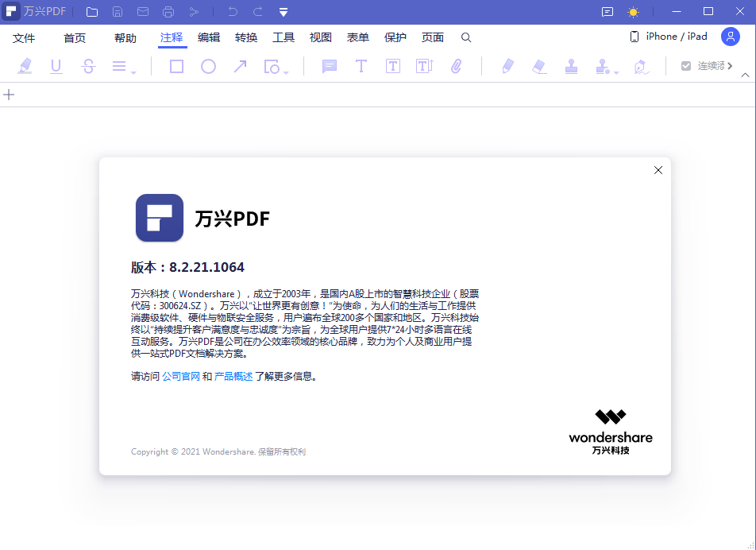Open the quick access customize dropdown
The image size is (756, 550).
click(283, 13)
